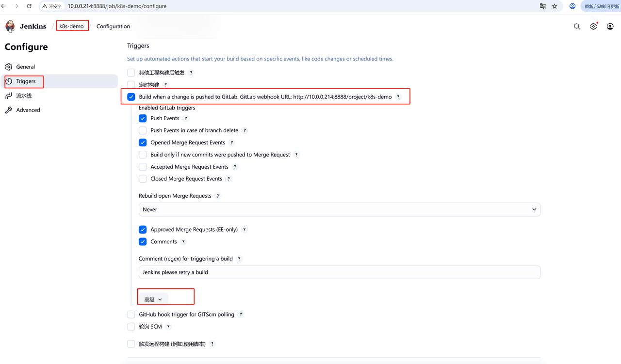Click help icon beside Rebuild open Merge Requests

click(218, 196)
